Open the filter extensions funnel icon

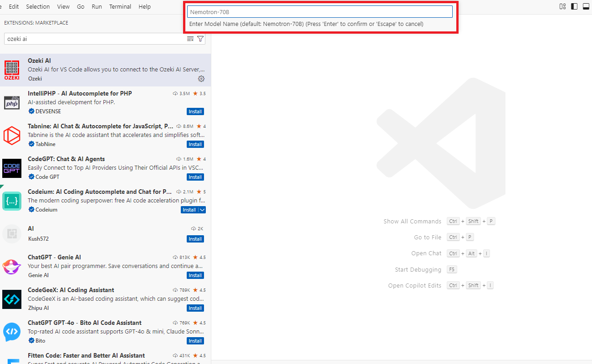click(200, 39)
